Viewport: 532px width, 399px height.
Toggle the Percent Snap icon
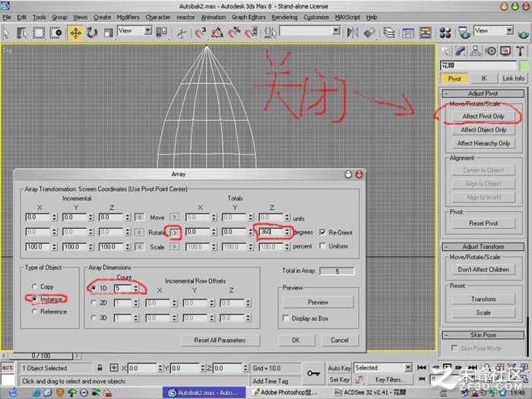[x=234, y=33]
